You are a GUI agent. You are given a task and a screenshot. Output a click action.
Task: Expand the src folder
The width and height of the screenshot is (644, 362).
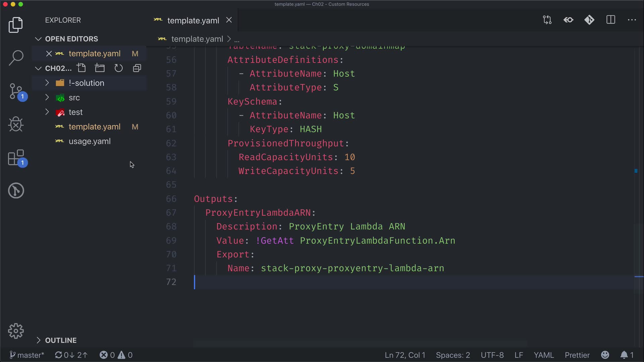74,98
